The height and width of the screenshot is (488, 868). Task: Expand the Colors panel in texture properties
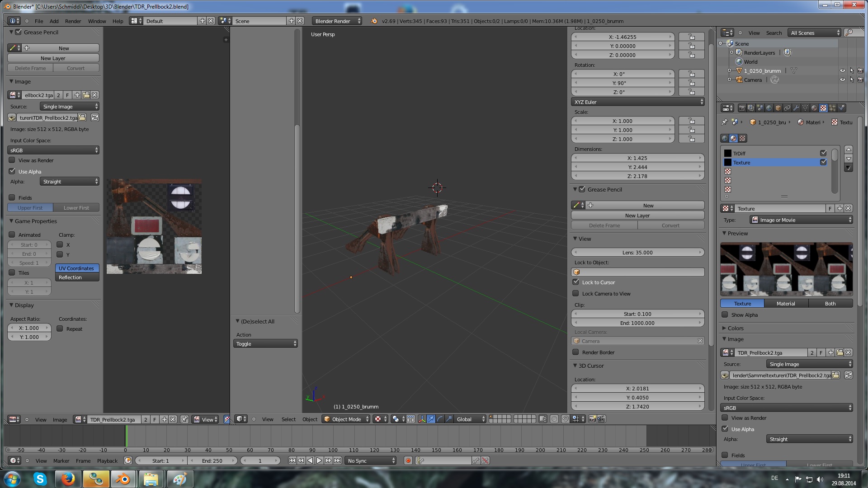point(735,328)
